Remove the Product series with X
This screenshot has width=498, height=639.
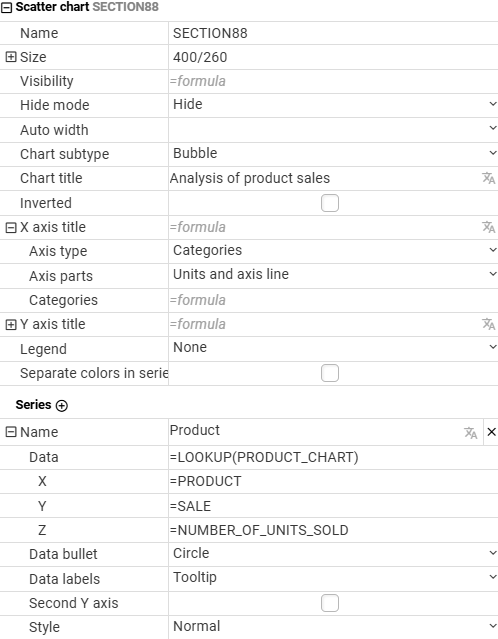pos(491,432)
